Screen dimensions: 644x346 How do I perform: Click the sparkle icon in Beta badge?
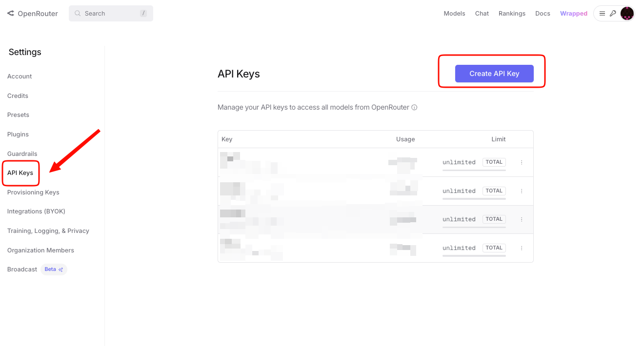click(x=61, y=269)
